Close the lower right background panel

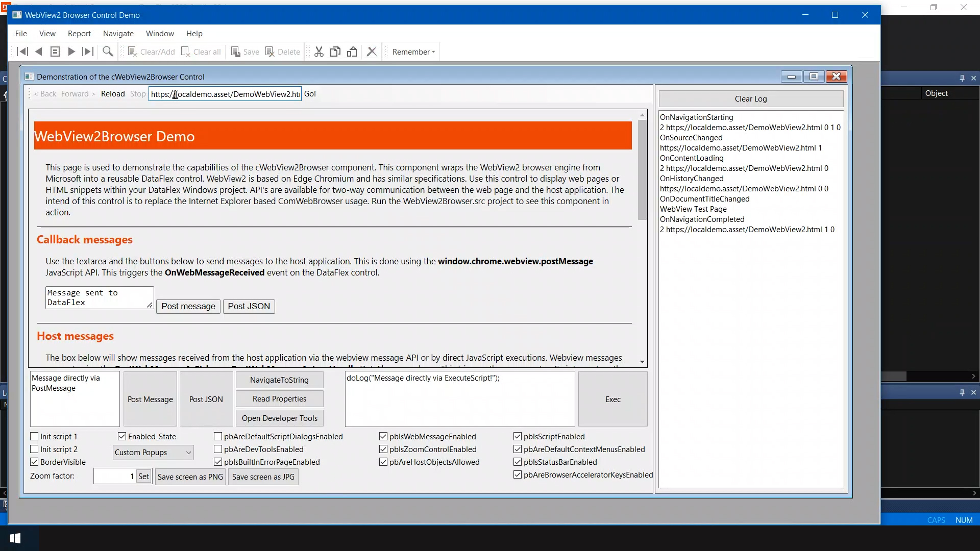973,392
